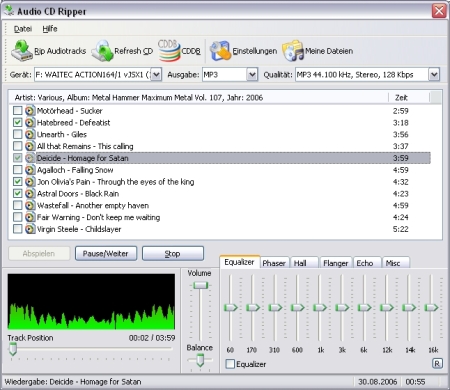Screen dimensions: 450x390
Task: Click the green waveform visualization display
Action: [91, 302]
